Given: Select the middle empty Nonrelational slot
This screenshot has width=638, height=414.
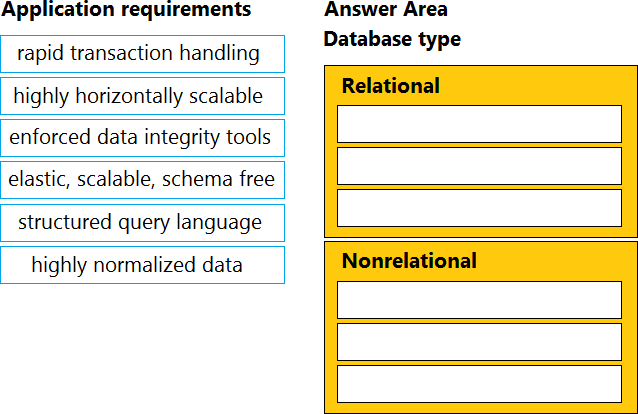Looking at the screenshot, I should pyautogui.click(x=479, y=342).
